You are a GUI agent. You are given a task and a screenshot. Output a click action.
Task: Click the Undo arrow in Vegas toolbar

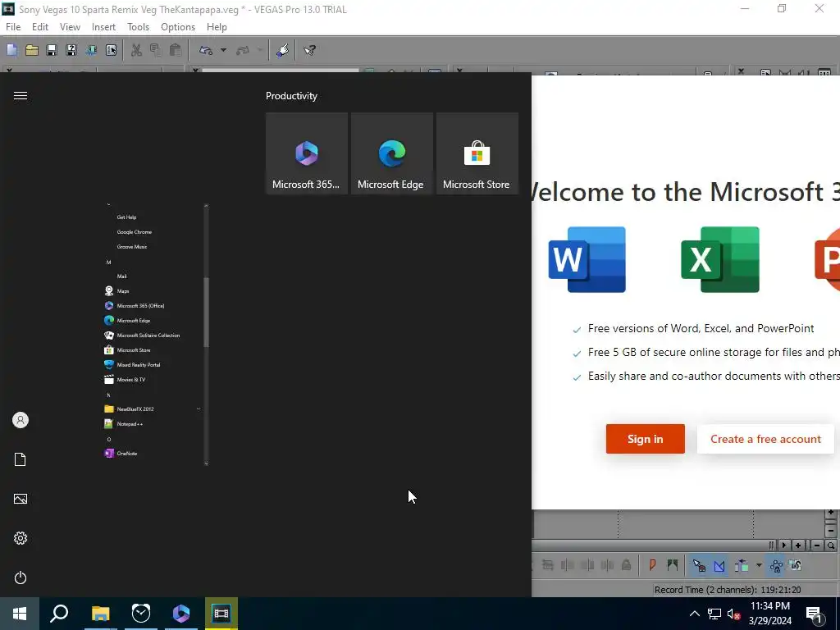206,50
